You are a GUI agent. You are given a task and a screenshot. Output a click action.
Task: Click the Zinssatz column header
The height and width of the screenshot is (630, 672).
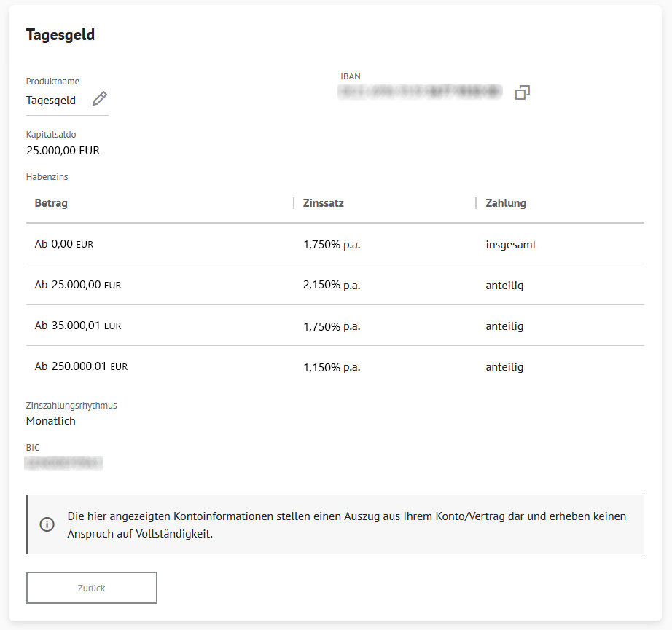(323, 203)
